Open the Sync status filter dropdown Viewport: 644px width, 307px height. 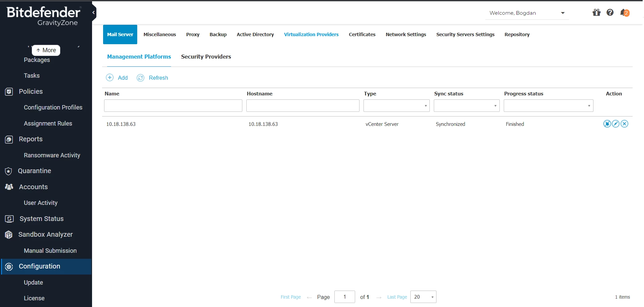click(x=495, y=106)
